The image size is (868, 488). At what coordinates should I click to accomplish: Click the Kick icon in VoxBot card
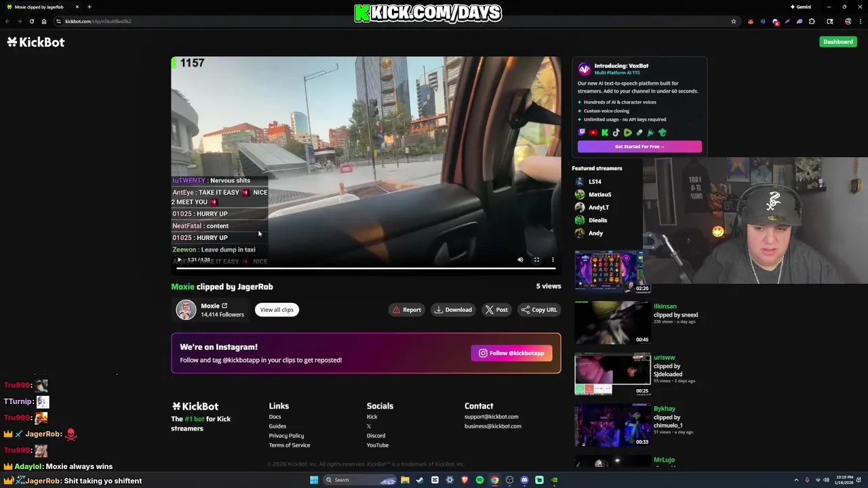[605, 133]
